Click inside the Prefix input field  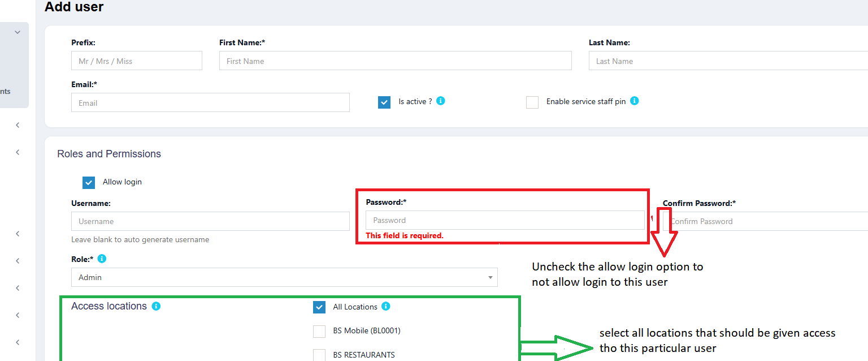pyautogui.click(x=136, y=61)
